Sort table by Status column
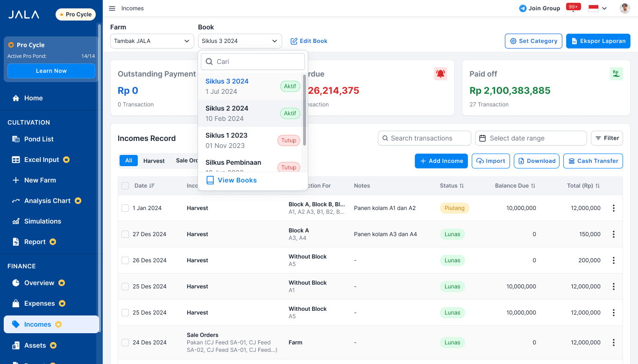 coord(461,186)
